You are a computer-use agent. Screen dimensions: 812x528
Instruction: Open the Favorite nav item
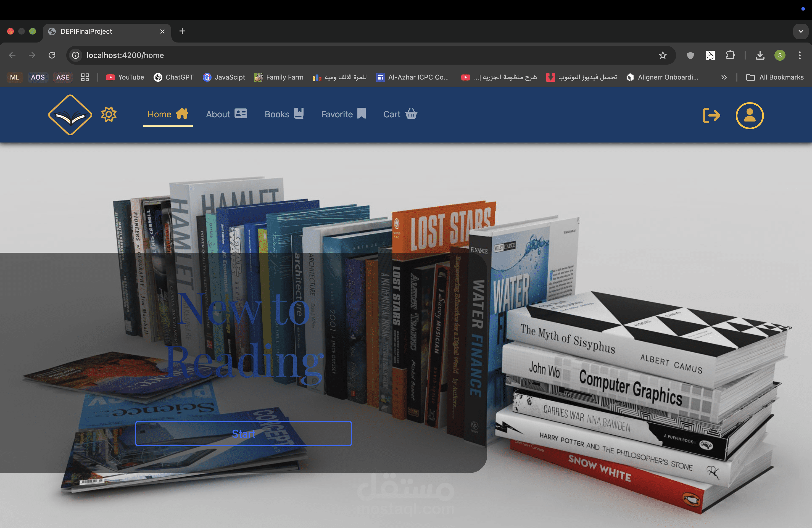(x=343, y=114)
